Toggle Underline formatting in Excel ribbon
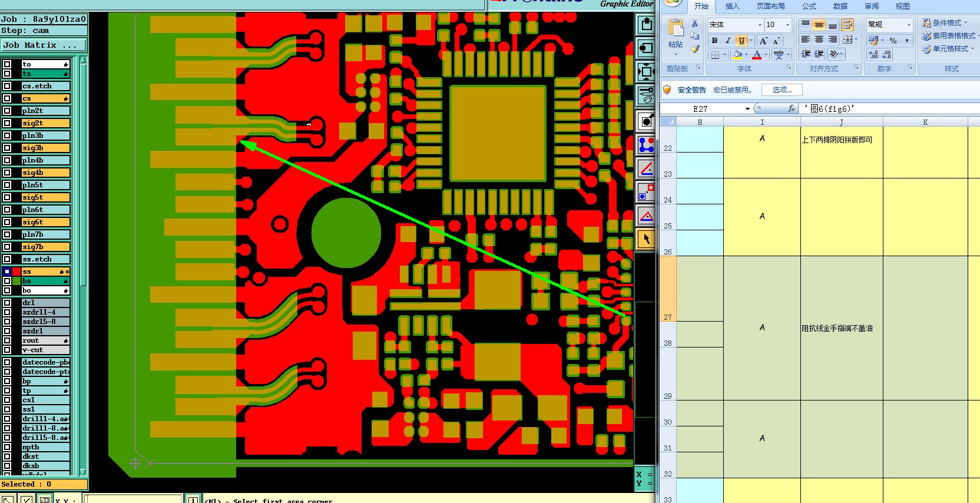Image resolution: width=980 pixels, height=503 pixels. [741, 41]
